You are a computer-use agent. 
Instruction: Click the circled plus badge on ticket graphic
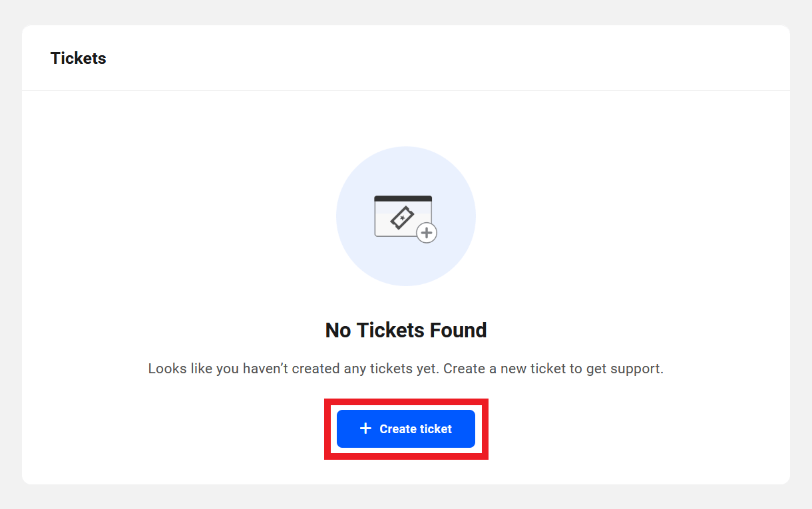(427, 232)
